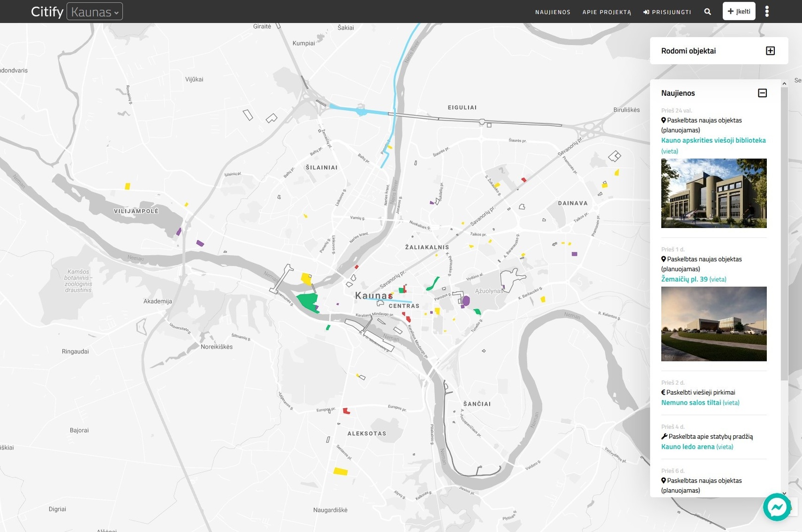Image resolution: width=802 pixels, height=532 pixels.
Task: Open the Kaunas city dropdown
Action: [95, 11]
